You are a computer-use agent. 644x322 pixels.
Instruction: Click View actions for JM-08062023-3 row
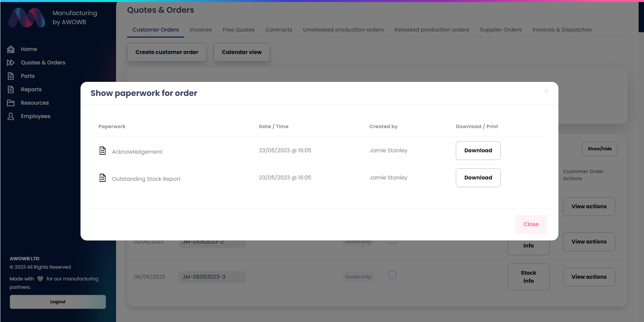coord(589,277)
